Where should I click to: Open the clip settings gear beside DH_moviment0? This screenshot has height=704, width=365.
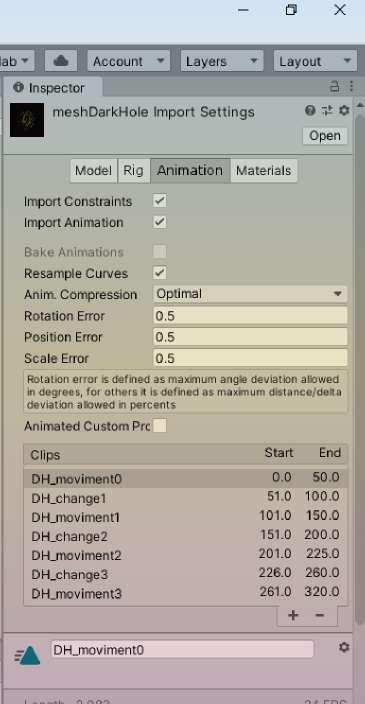coord(344,647)
